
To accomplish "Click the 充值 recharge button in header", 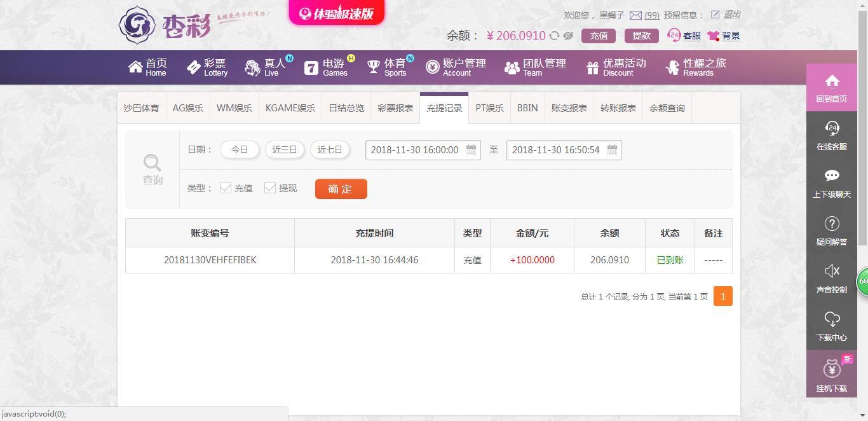I will 599,36.
